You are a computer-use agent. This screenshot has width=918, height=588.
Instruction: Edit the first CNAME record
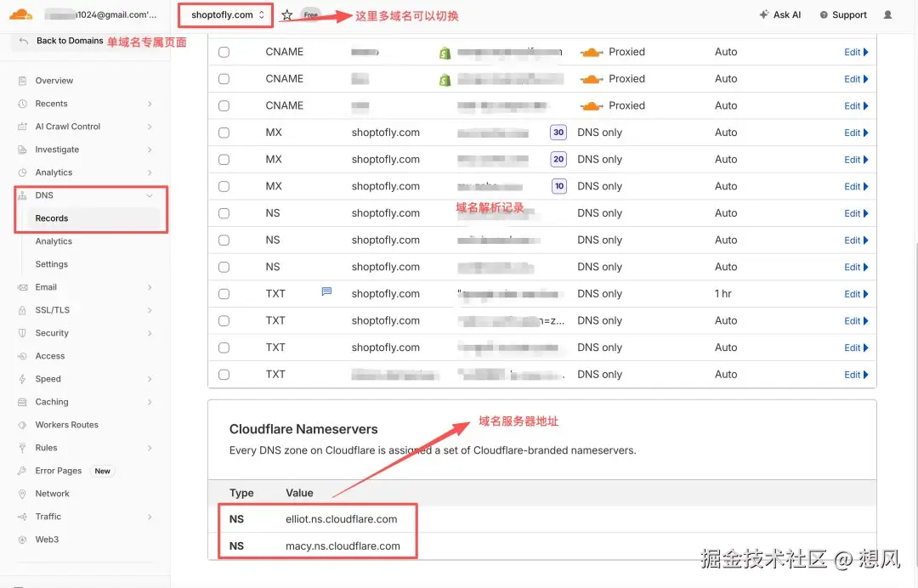856,52
